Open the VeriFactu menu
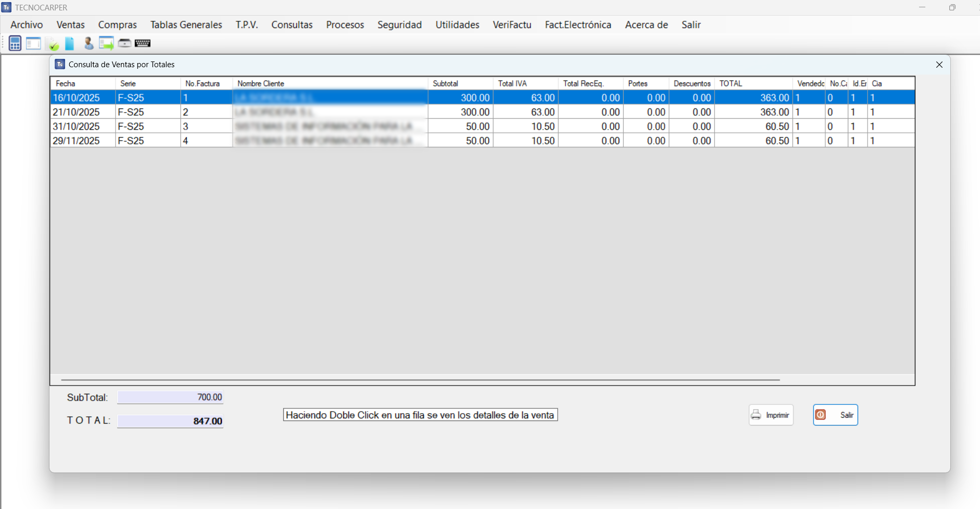Screen dimensions: 980x509 click(512, 25)
